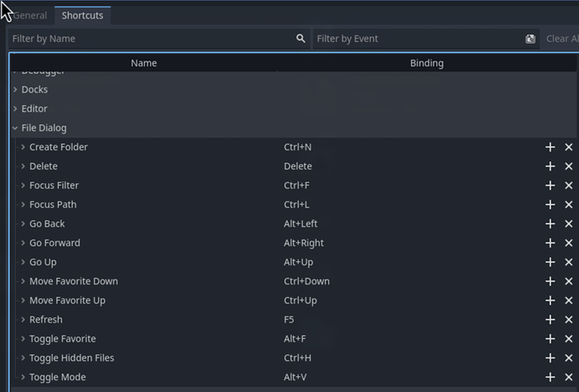Add a binding for Focus Filter
Viewport: 579px width, 392px height.
550,186
